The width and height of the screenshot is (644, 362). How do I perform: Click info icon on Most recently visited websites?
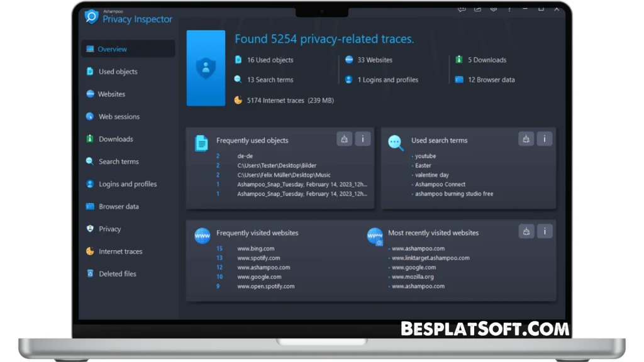pyautogui.click(x=544, y=231)
